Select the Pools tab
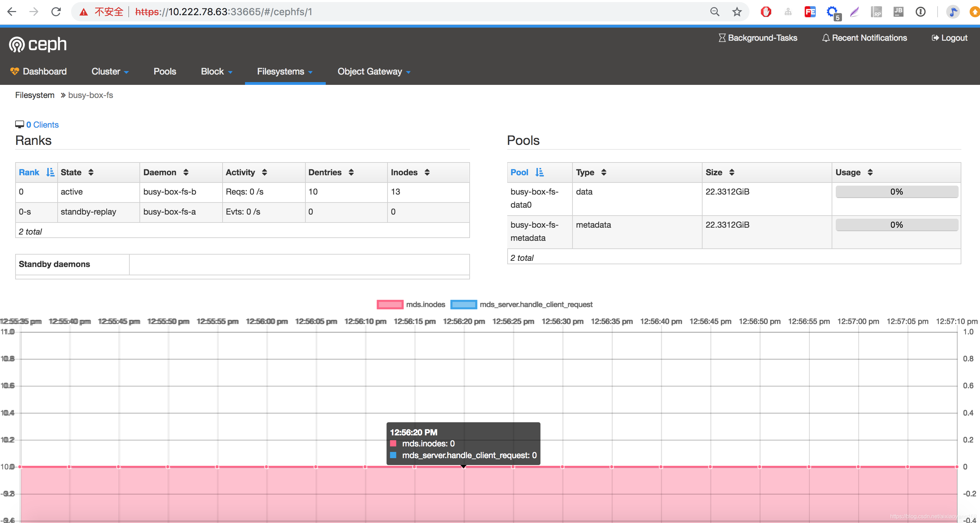This screenshot has height=523, width=980. coord(165,71)
